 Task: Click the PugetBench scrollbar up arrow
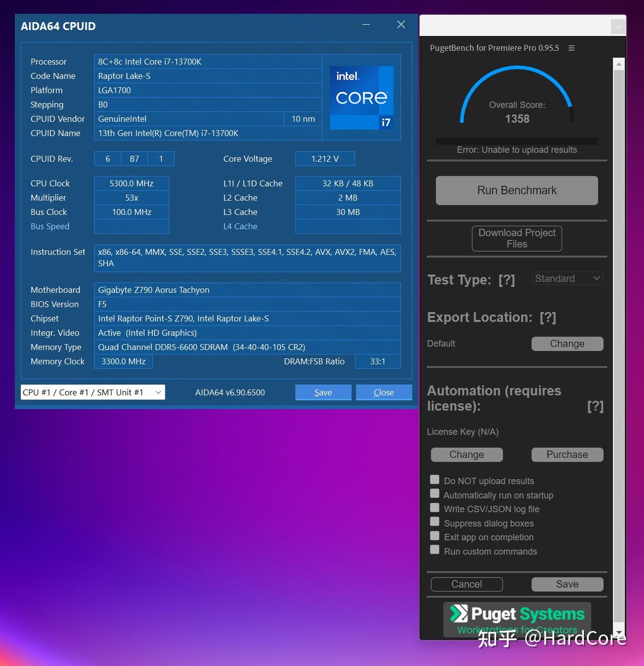click(x=619, y=64)
